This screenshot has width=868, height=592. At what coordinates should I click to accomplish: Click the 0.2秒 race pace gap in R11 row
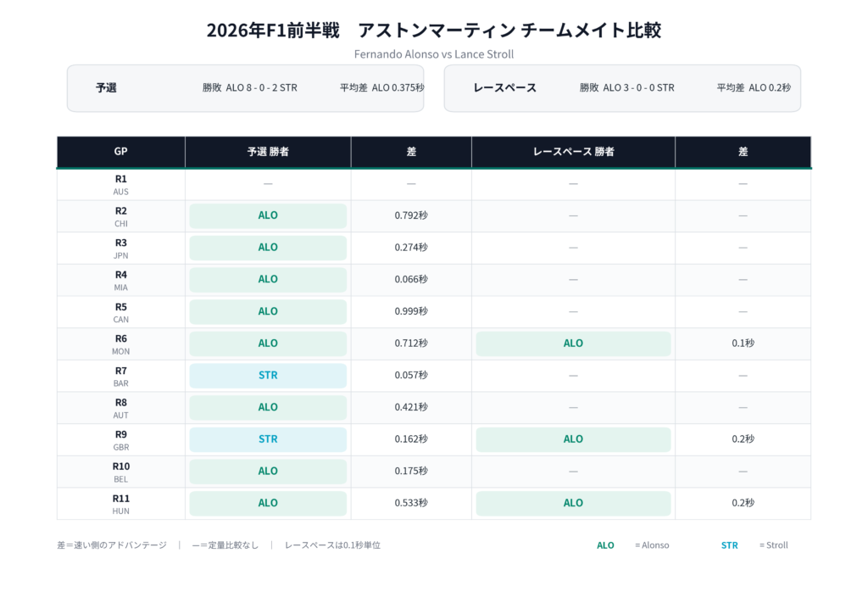743,503
